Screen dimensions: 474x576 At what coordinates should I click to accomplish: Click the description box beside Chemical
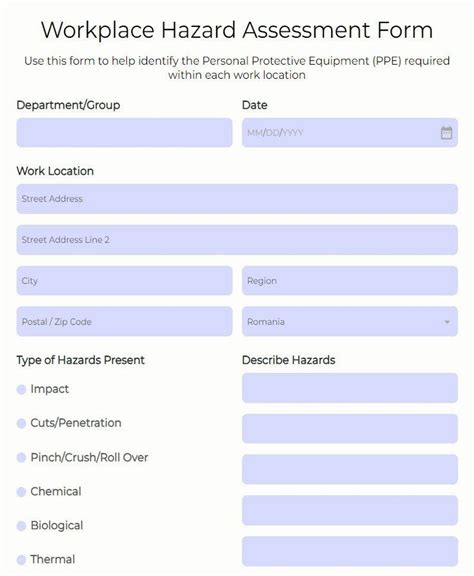tap(350, 510)
